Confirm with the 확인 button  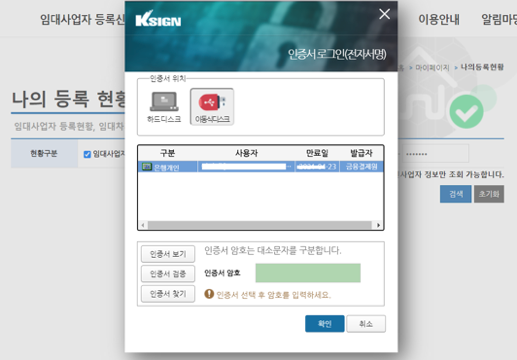click(325, 324)
